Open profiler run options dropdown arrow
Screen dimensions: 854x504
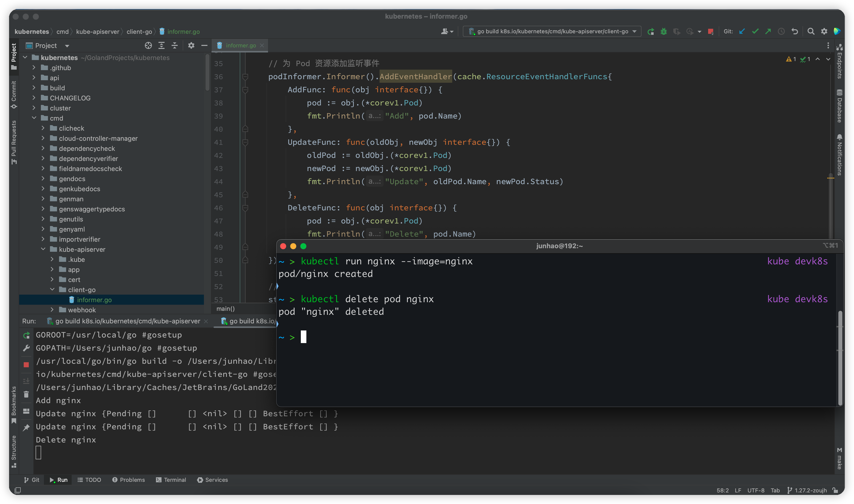(x=700, y=32)
